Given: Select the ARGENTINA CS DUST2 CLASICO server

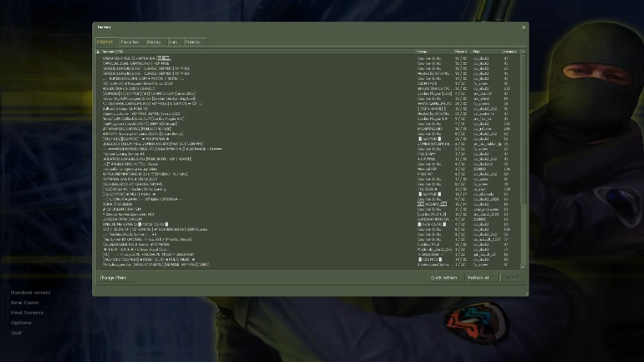Looking at the screenshot, I should (308, 89).
